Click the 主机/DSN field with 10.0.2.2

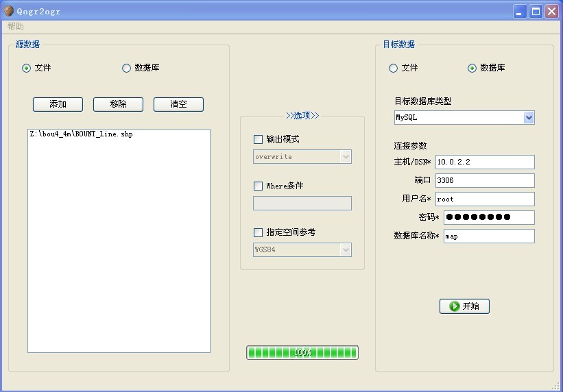coord(485,162)
